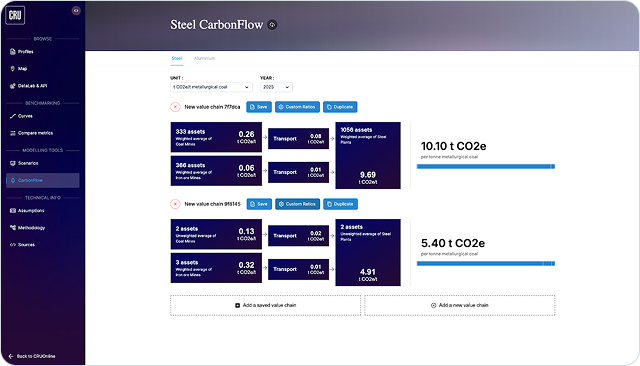Click the Methodology icon

click(13, 228)
